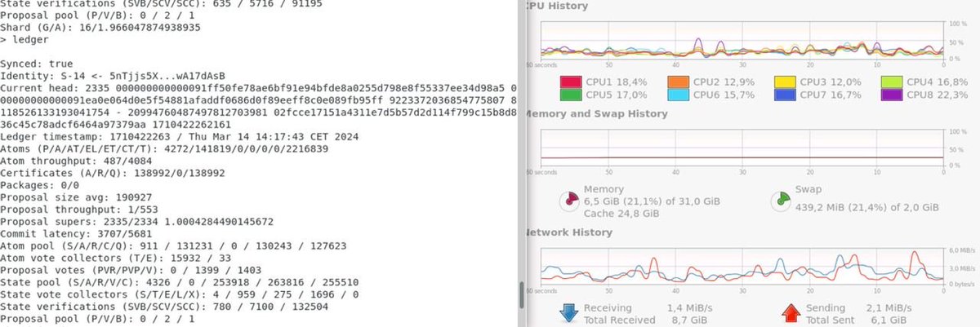Click the Atom pool (S/A/R/C/Q) line
This screenshot has width=980, height=327.
pyautogui.click(x=173, y=246)
